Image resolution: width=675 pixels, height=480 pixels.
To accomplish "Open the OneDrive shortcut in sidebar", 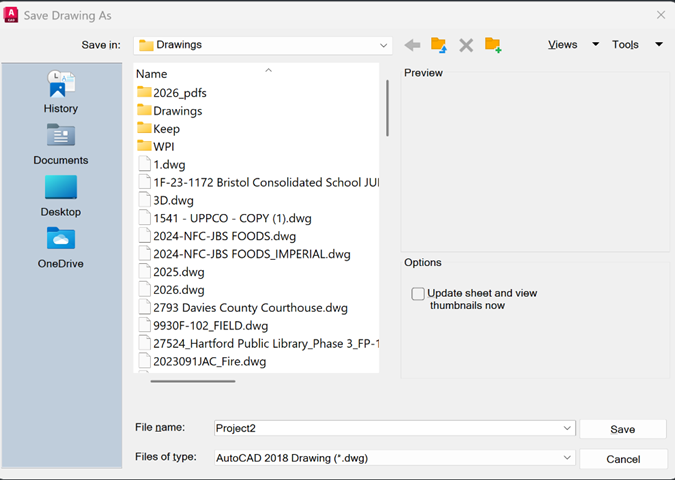I will coord(61,248).
